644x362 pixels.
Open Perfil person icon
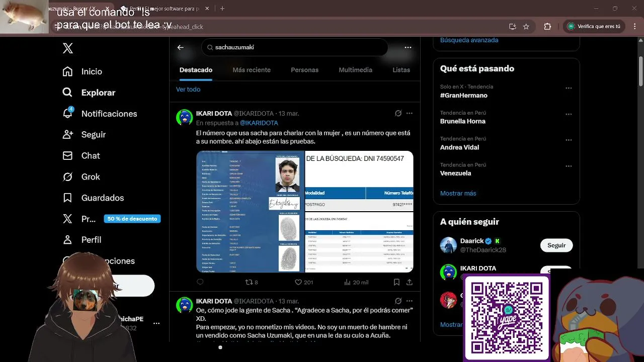click(x=67, y=240)
